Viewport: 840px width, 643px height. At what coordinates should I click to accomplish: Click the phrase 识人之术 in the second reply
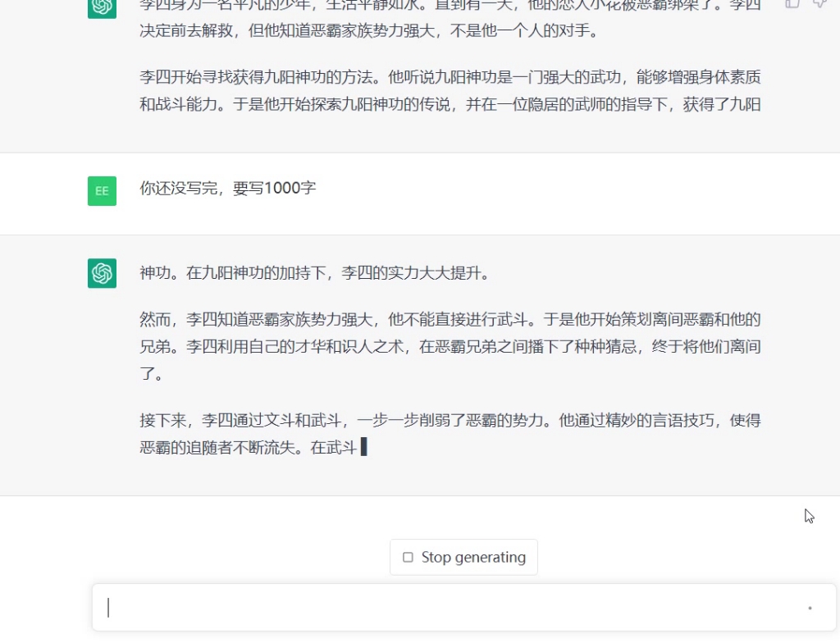click(376, 347)
